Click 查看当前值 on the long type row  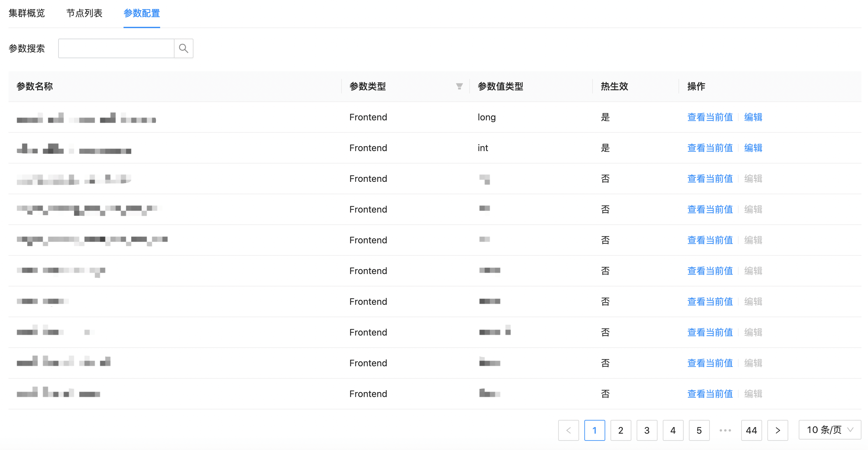(709, 117)
